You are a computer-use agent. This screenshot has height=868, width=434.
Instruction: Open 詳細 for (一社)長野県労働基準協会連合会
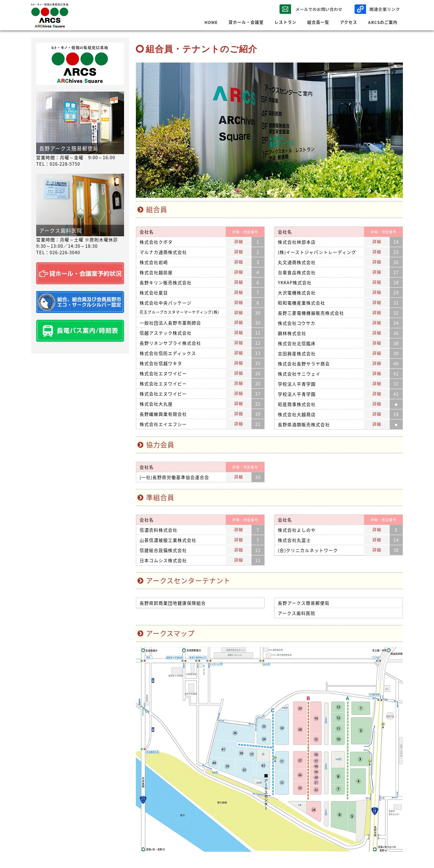tap(238, 477)
